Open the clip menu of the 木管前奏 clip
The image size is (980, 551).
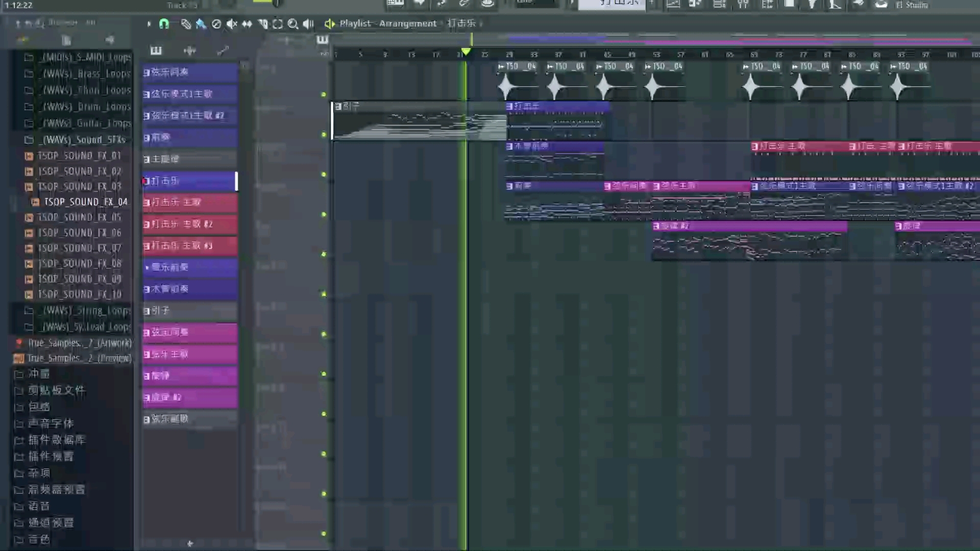tap(509, 146)
